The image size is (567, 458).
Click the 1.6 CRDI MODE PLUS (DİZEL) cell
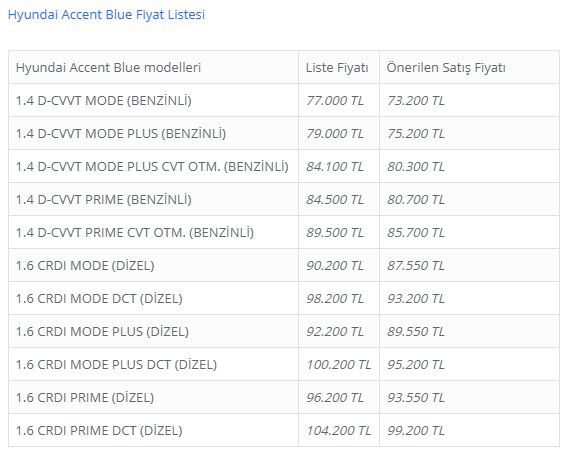[154, 331]
